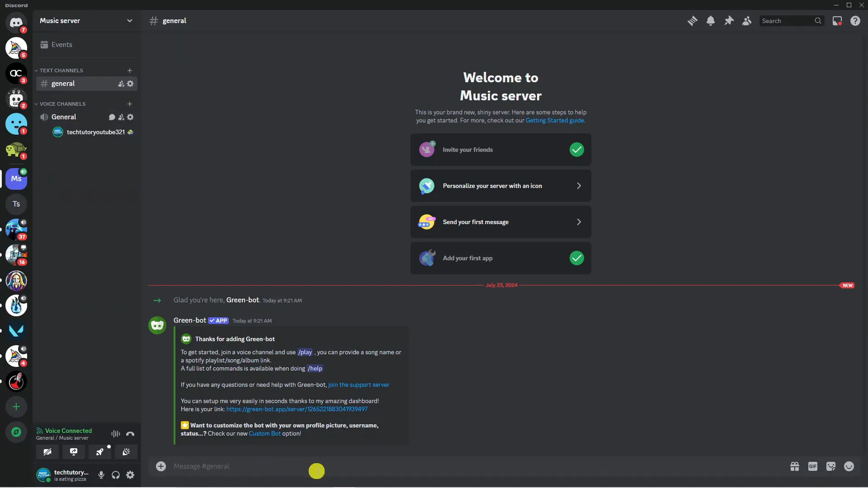Open the Getting Started guide link
The image size is (868, 488).
click(x=554, y=120)
